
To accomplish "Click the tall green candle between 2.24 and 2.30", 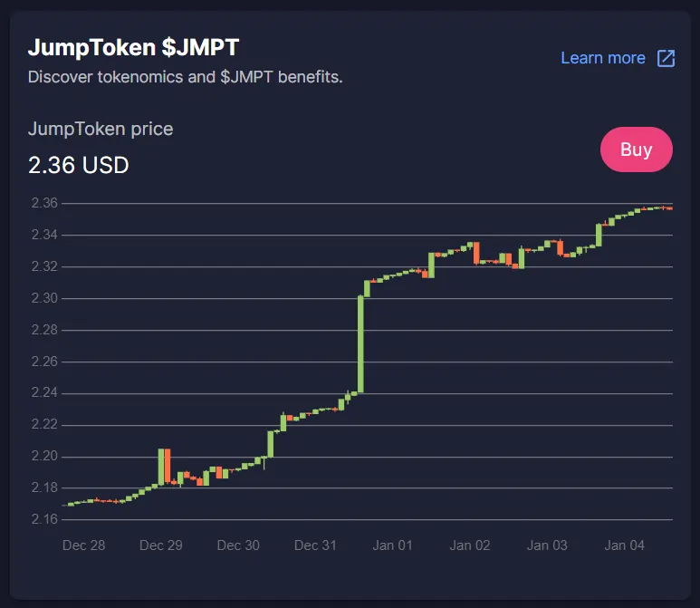I will coord(360,344).
